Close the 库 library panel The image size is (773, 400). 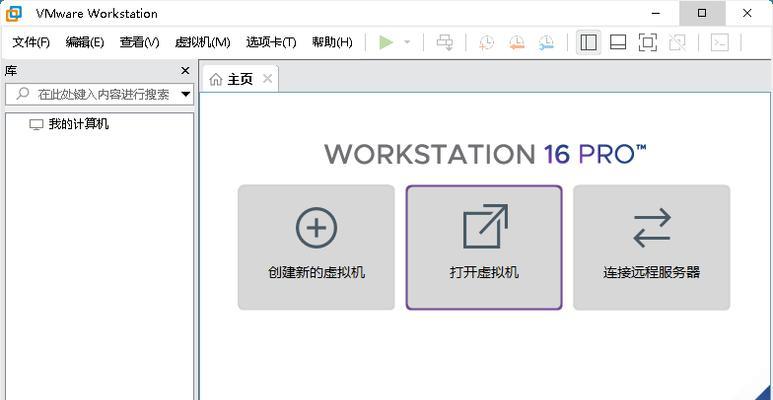click(x=185, y=71)
